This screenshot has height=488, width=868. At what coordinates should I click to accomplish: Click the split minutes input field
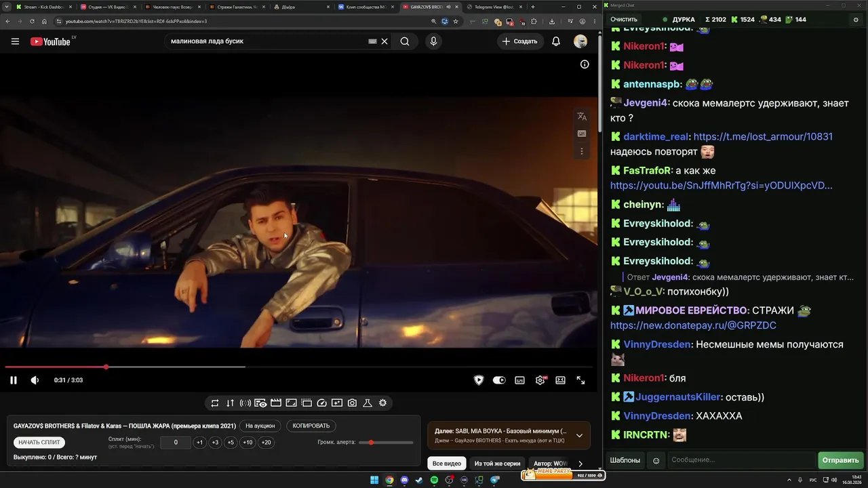click(176, 443)
